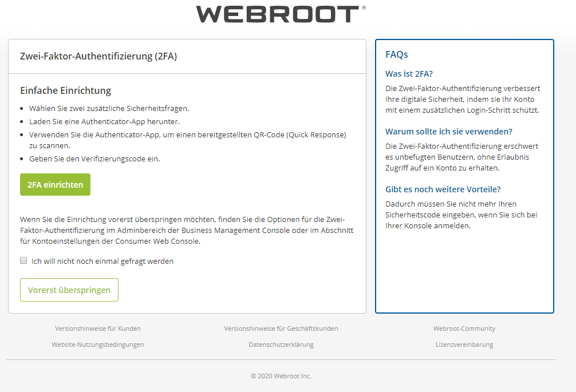Click the Webroot logo at top
This screenshot has height=392, width=576.
[281, 14]
